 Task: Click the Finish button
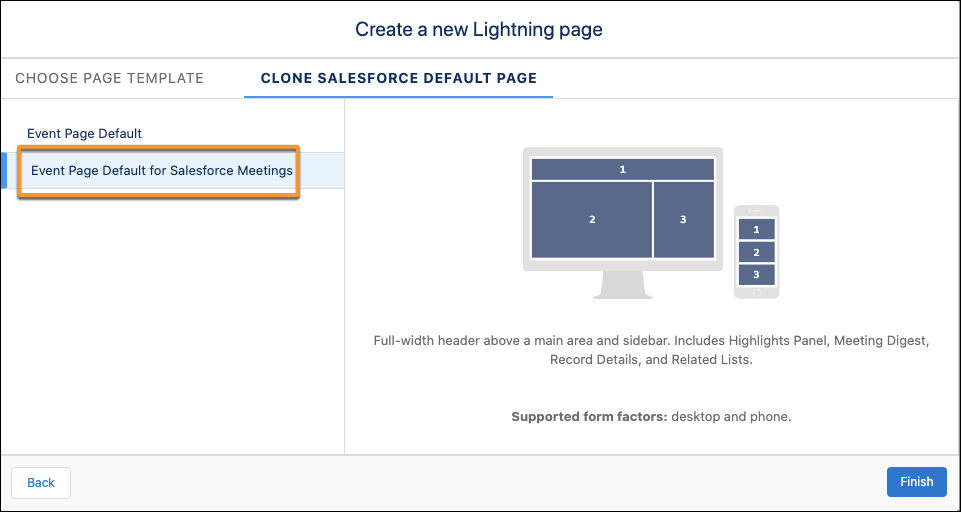[916, 482]
